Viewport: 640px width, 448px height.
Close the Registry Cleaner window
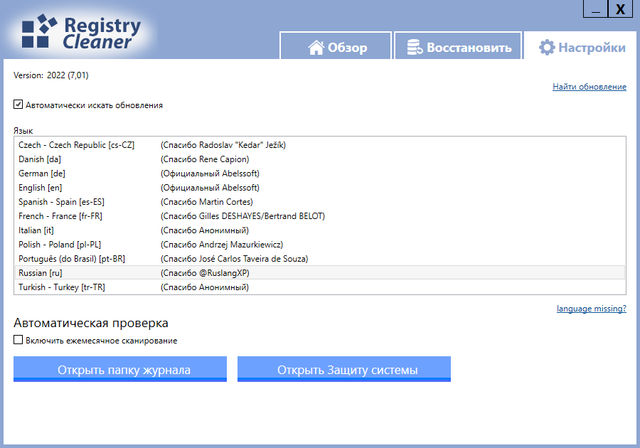[620, 9]
